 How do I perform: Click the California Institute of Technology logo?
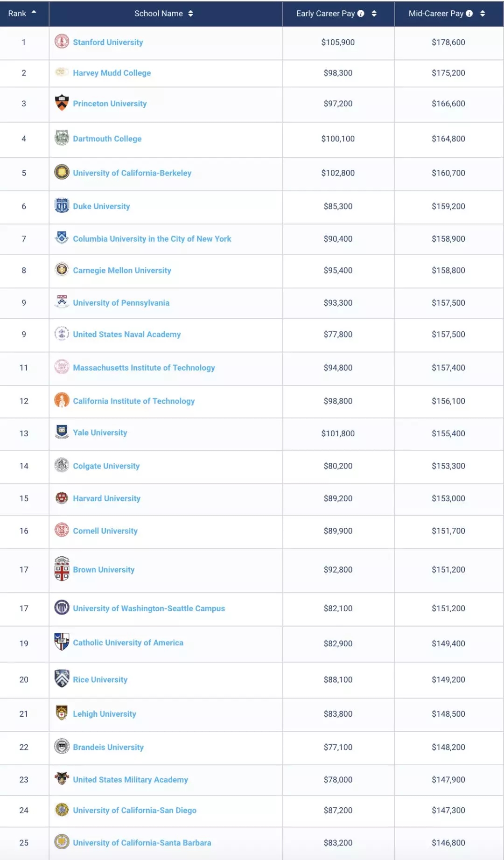coord(62,400)
